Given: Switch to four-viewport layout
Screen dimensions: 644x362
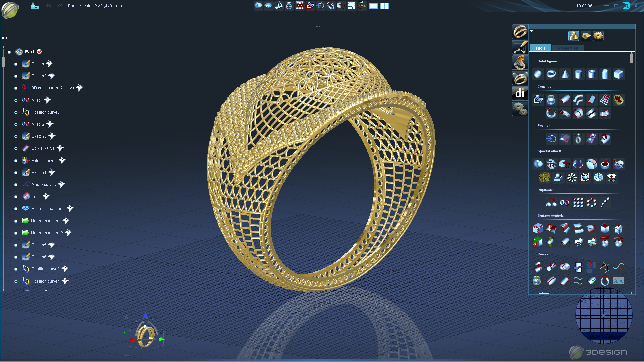Looking at the screenshot, I should 385,6.
